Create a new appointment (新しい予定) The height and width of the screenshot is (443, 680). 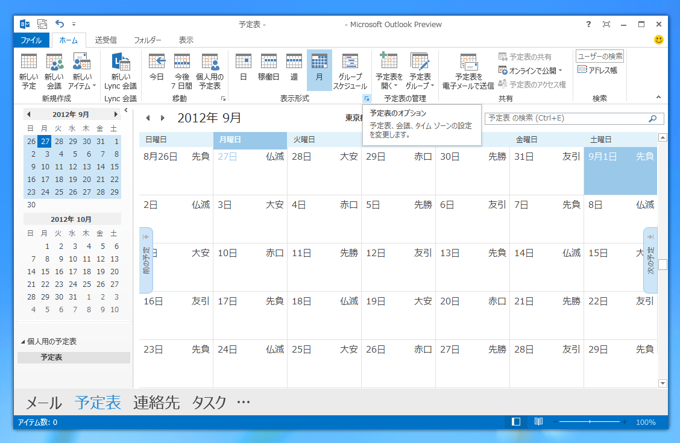click(29, 72)
